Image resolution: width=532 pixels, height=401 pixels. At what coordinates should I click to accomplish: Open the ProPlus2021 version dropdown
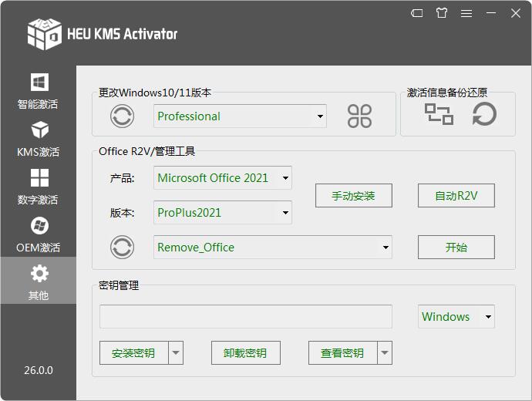tap(223, 212)
